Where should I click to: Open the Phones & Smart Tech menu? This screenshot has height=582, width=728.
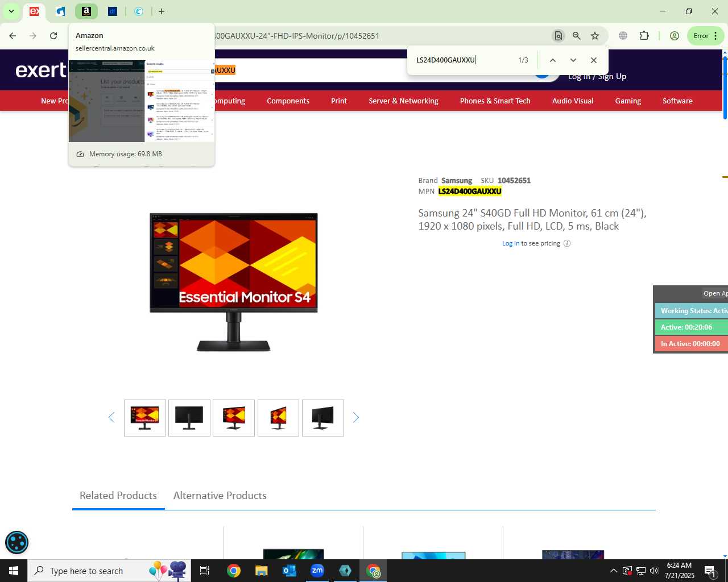[495, 101]
